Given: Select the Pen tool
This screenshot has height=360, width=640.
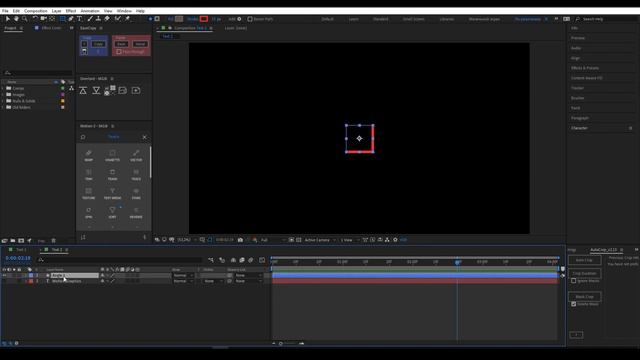Looking at the screenshot, I should tap(71, 19).
